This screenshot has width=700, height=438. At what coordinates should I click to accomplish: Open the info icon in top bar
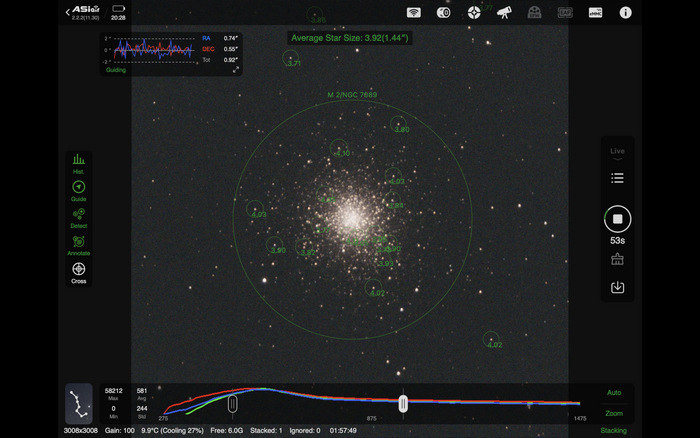pos(626,13)
